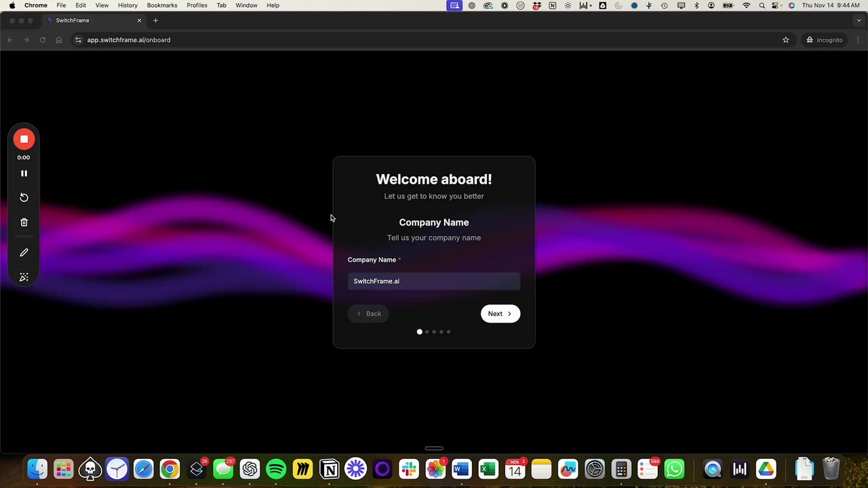Focus the Company Name input field

click(x=434, y=281)
